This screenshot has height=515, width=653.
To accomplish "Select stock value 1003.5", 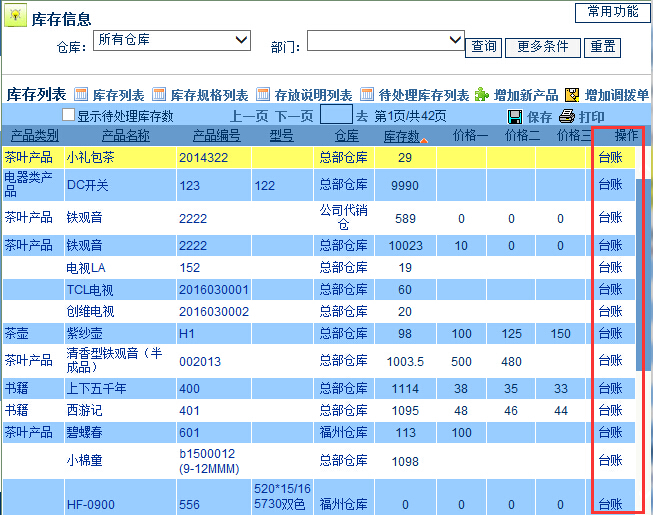I will click(x=405, y=362).
